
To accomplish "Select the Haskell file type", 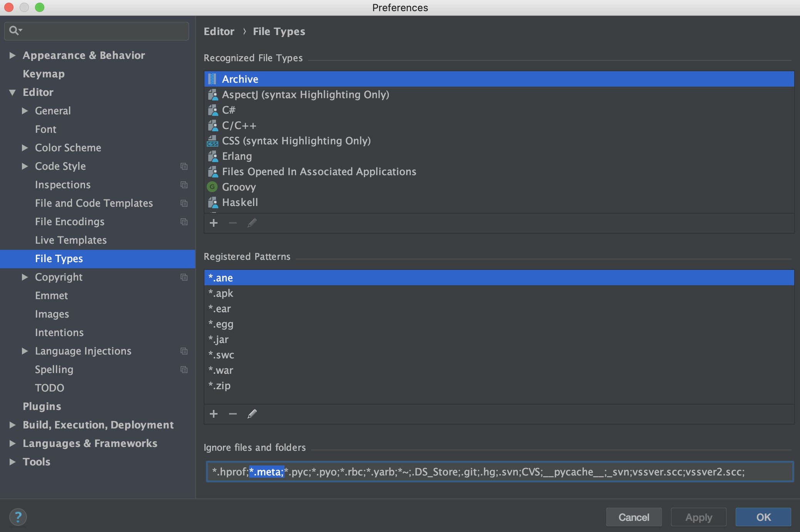I will (240, 202).
